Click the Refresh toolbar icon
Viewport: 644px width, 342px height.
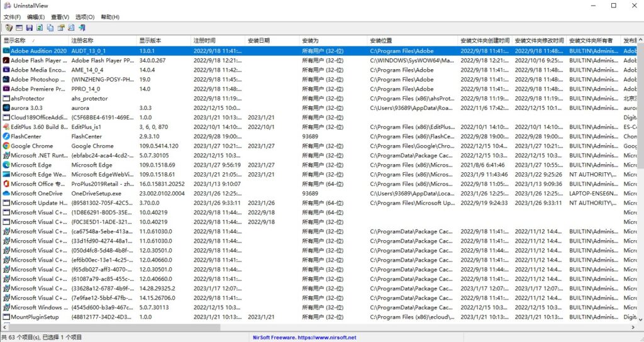(40, 28)
